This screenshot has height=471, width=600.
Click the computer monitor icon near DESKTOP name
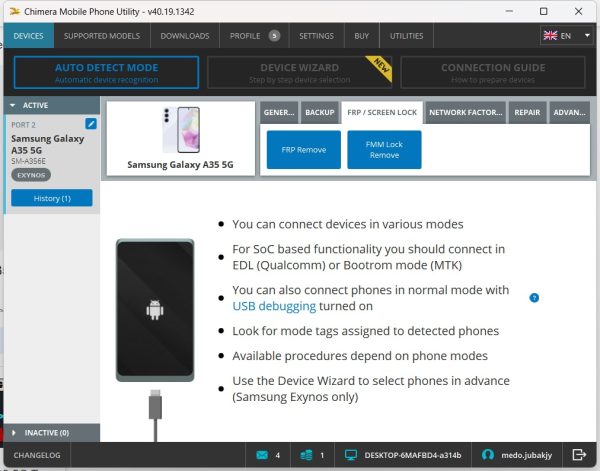tap(351, 455)
